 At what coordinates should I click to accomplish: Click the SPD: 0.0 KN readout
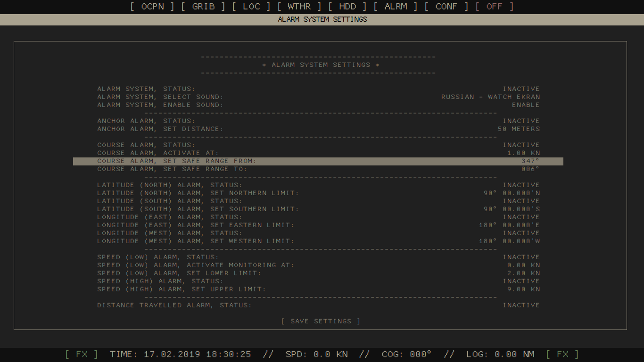click(317, 354)
